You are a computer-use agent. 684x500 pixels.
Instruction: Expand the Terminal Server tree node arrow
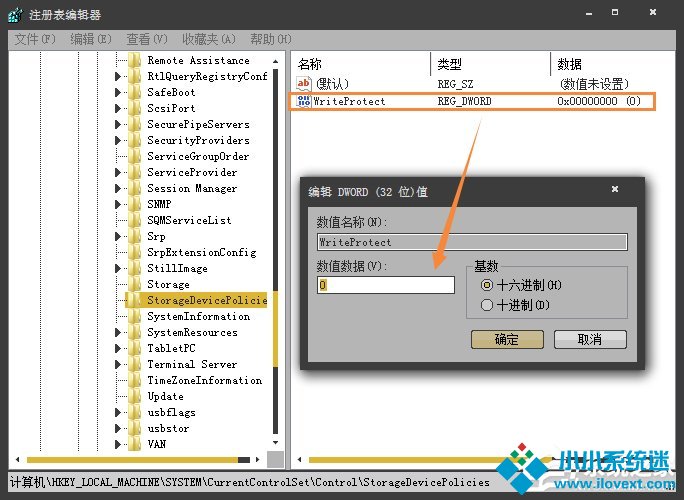(118, 364)
